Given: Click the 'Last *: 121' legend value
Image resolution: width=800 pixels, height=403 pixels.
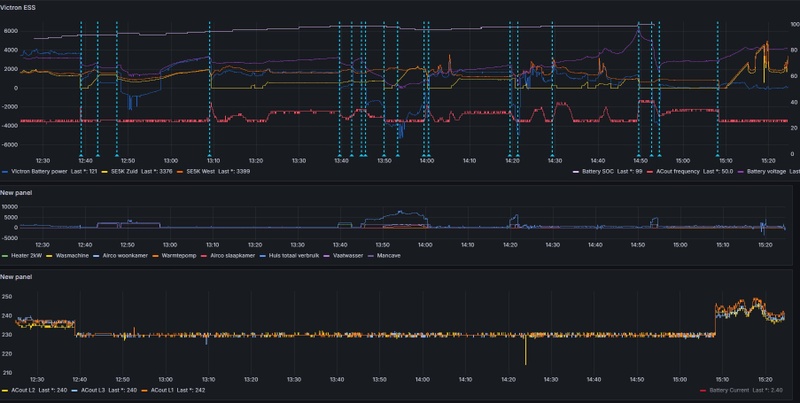Looking at the screenshot, I should coord(84,172).
